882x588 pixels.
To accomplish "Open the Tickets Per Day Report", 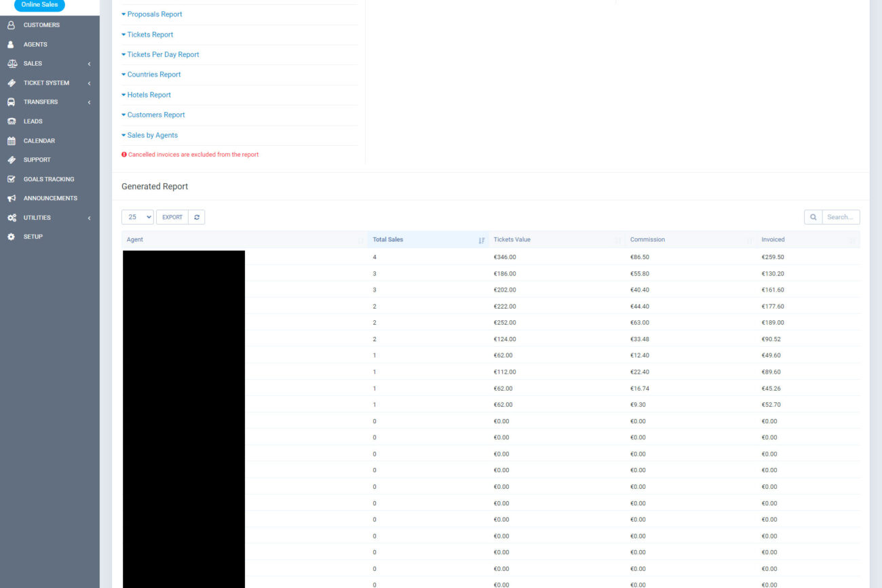I will (x=163, y=54).
